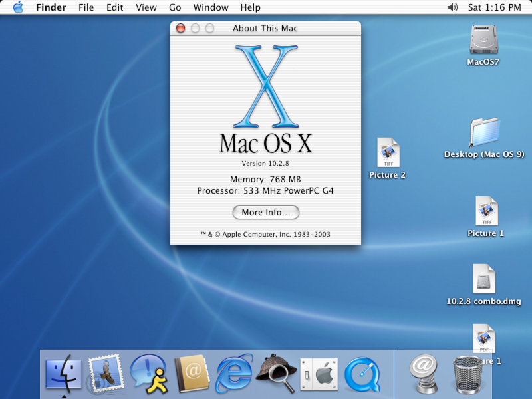Launch iChat from the Dock
Screen dimensions: 532x399
(x=148, y=374)
